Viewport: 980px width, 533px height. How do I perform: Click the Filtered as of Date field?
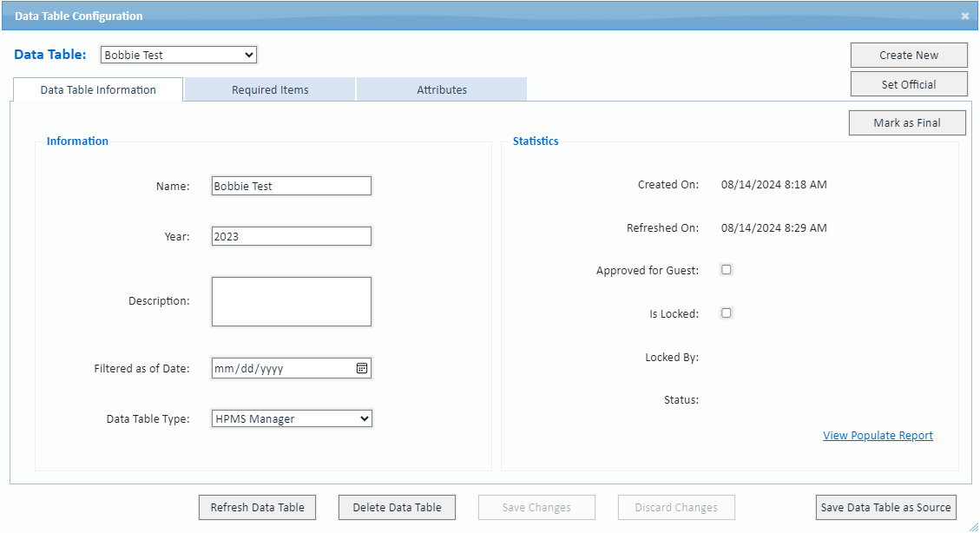[x=292, y=368]
